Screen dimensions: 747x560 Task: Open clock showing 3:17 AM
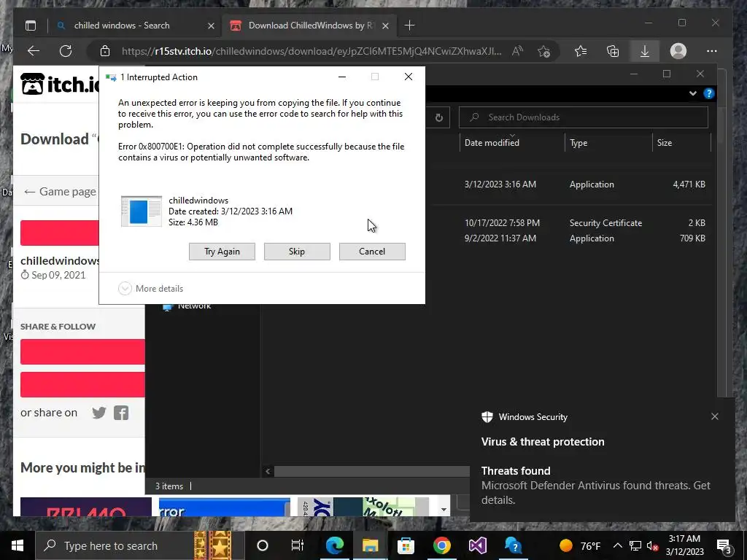(684, 545)
